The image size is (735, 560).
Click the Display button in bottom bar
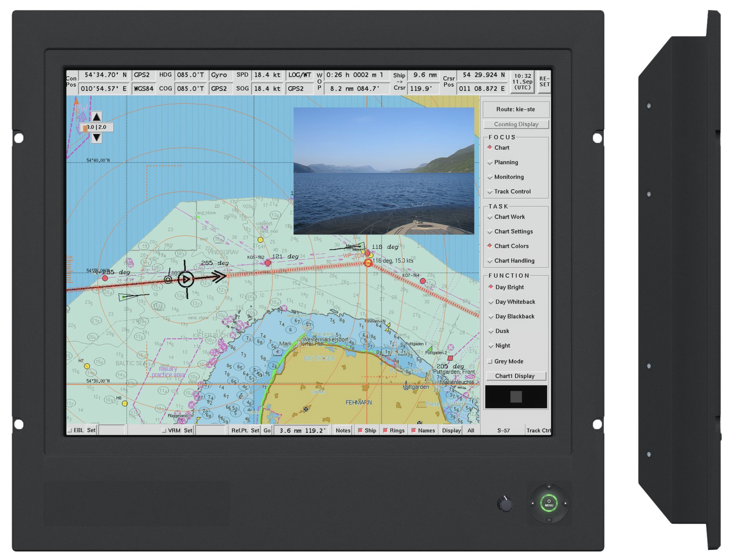point(451,430)
